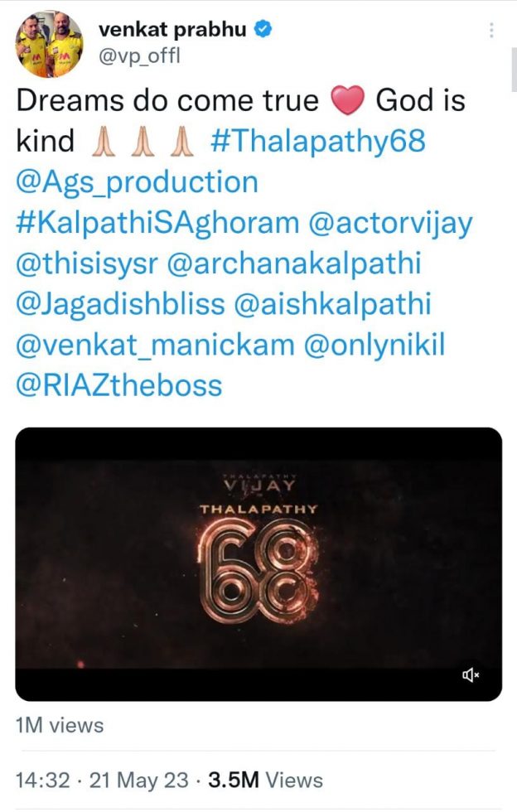This screenshot has width=517, height=812.
Task: Open the 3.5M Views analytics
Action: click(x=265, y=780)
